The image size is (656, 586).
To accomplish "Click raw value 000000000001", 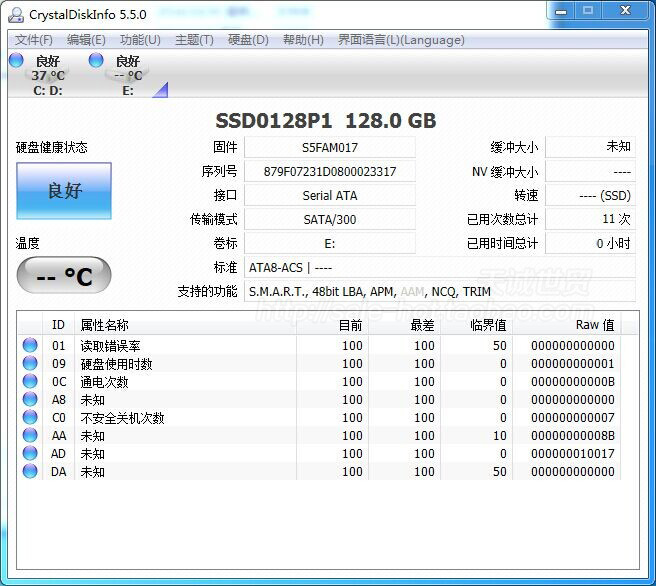I will (x=573, y=363).
